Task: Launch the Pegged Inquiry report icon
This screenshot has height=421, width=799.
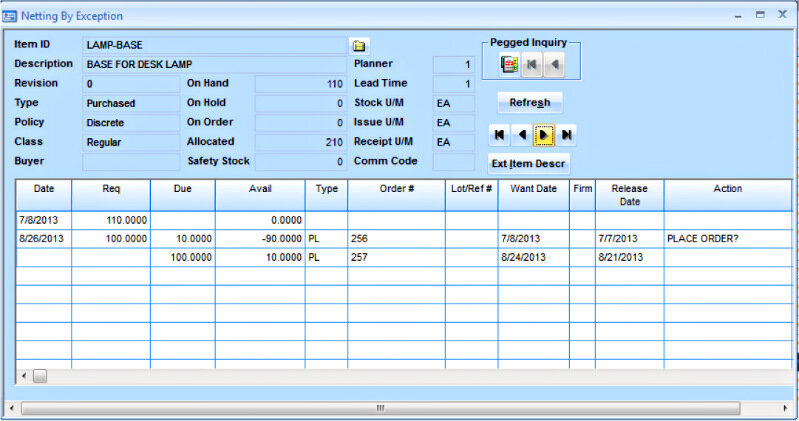Action: point(509,64)
